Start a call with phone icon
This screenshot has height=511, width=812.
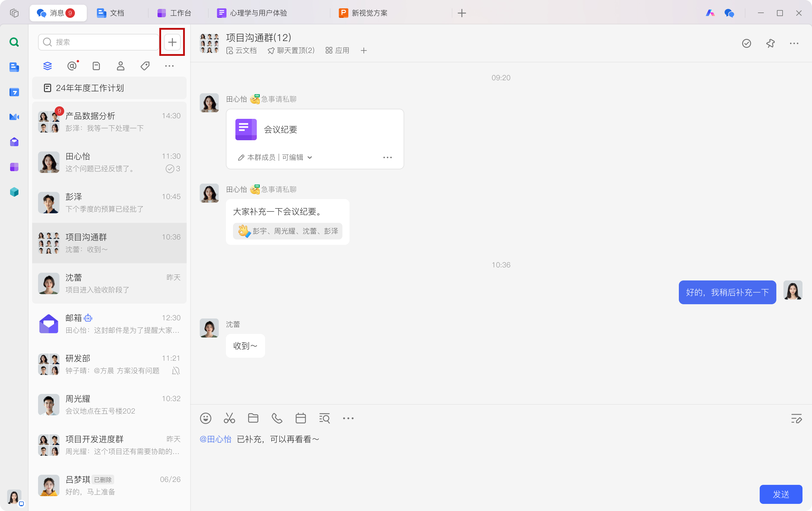(277, 418)
